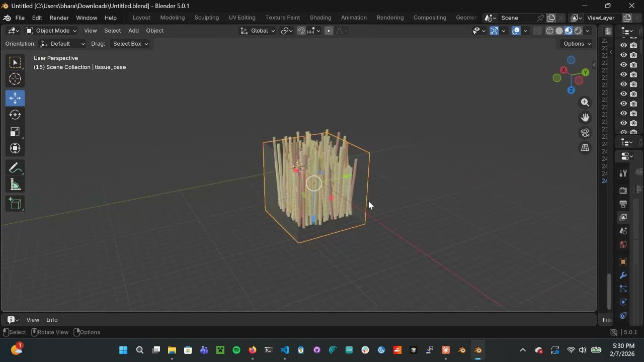Open the Tool properties tab
Image resolution: width=644 pixels, height=362 pixels.
(623, 173)
